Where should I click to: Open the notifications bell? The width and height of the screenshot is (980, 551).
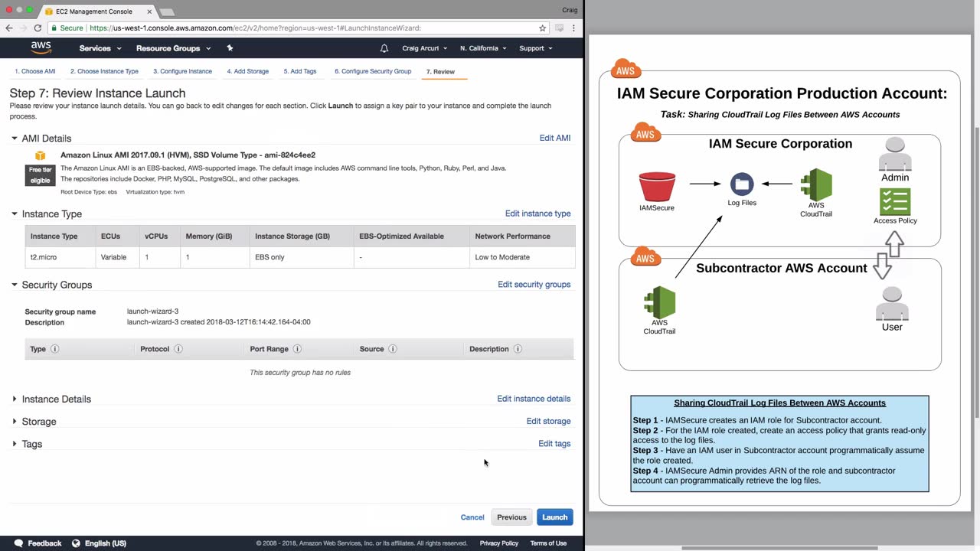[x=384, y=48]
